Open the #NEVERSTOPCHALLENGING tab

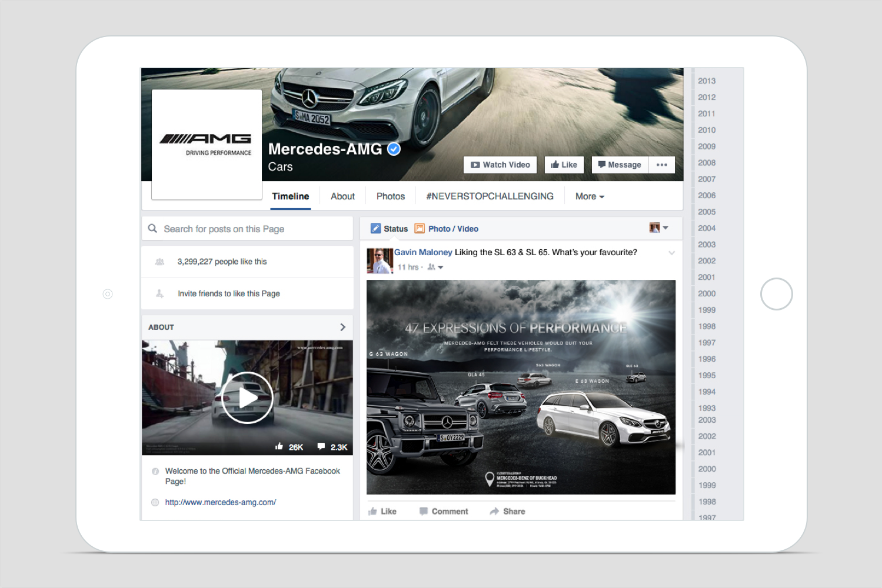tap(490, 196)
